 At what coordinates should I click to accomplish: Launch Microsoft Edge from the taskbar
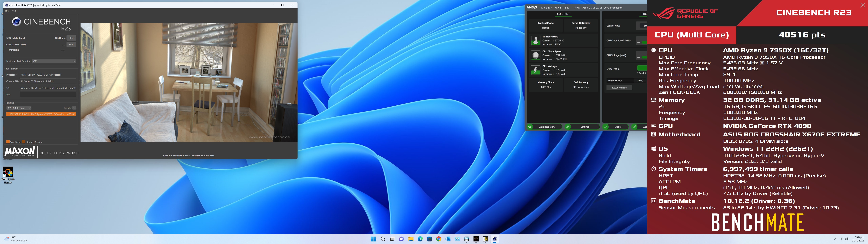[420, 239]
